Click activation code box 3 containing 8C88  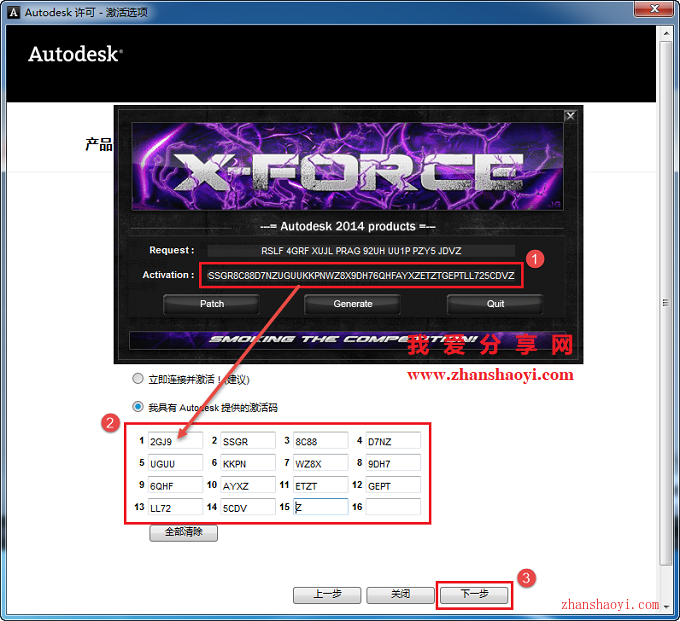pyautogui.click(x=320, y=441)
